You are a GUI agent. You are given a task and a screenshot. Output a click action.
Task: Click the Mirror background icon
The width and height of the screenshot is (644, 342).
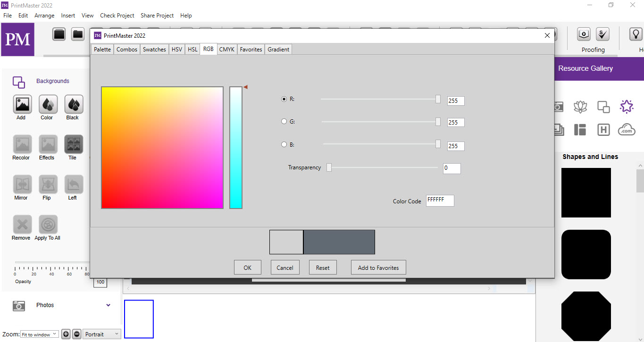(22, 184)
